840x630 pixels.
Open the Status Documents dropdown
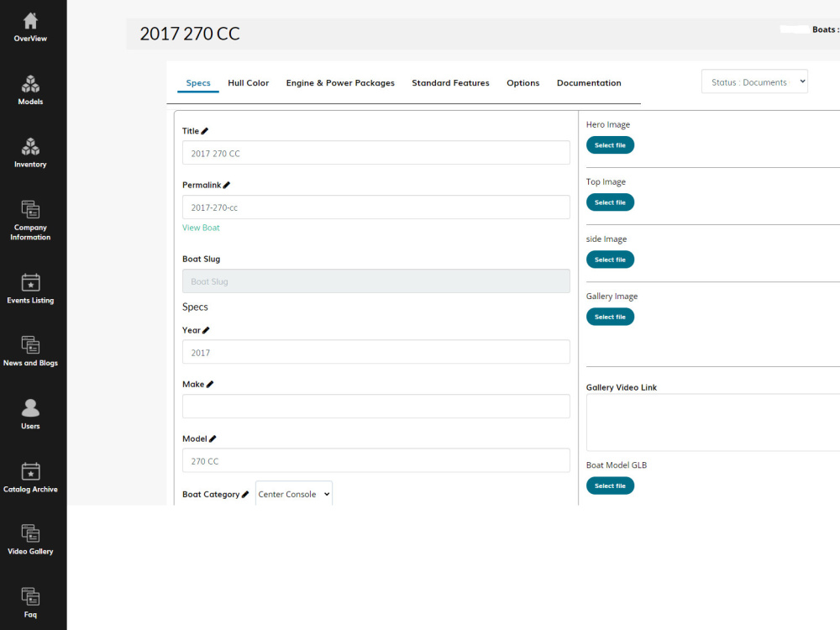(x=754, y=82)
